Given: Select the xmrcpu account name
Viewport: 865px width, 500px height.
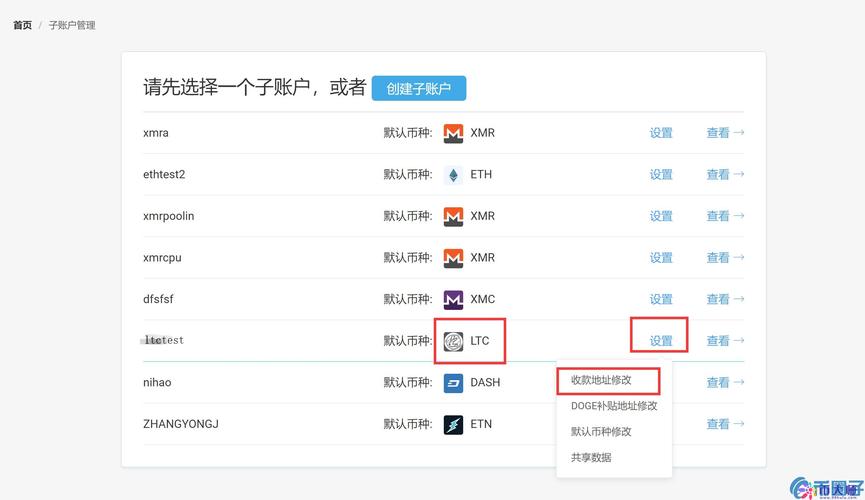Looking at the screenshot, I should coord(162,258).
